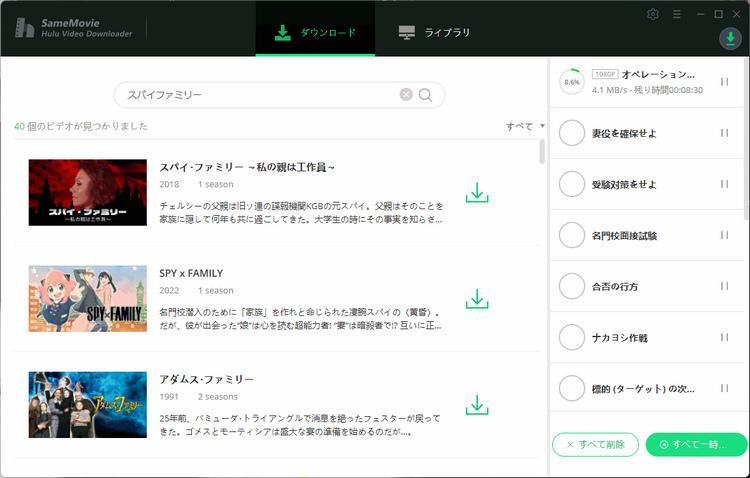This screenshot has width=750, height=478.
Task: Pause the 妻役を確保せよ download
Action: coord(725,133)
